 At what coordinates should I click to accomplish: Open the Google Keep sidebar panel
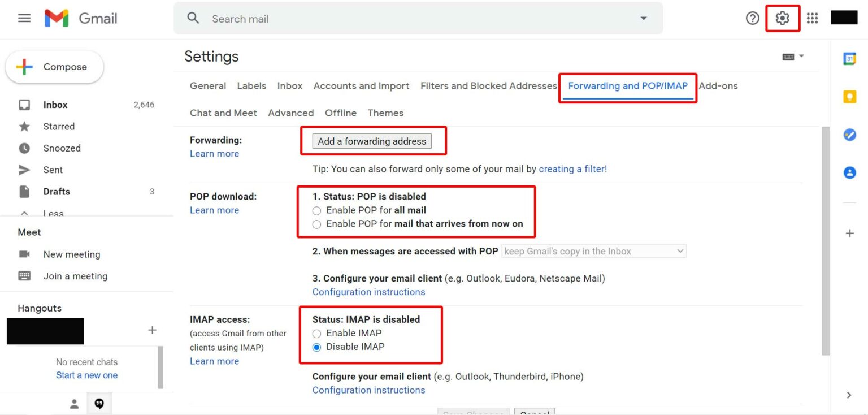click(x=850, y=97)
